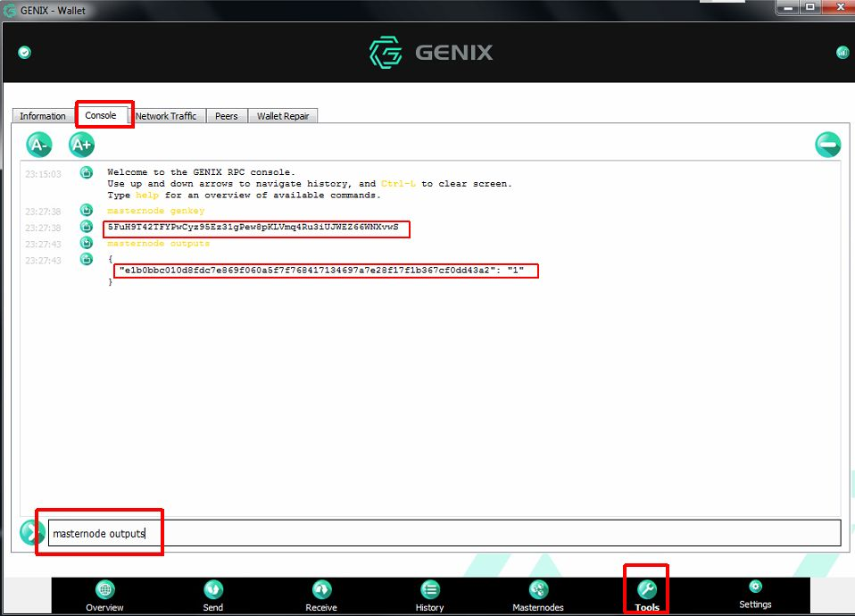This screenshot has width=855, height=616.
Task: Open the Receive page icon
Action: click(321, 589)
